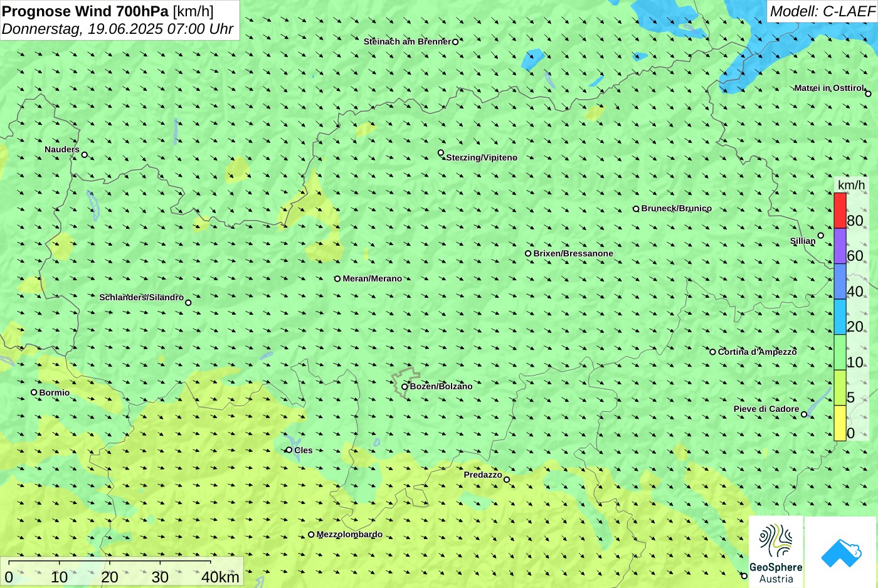Screen dimensions: 878x588
Task: Select the 'Bozen/Bolzano' town label
Action: coord(441,386)
